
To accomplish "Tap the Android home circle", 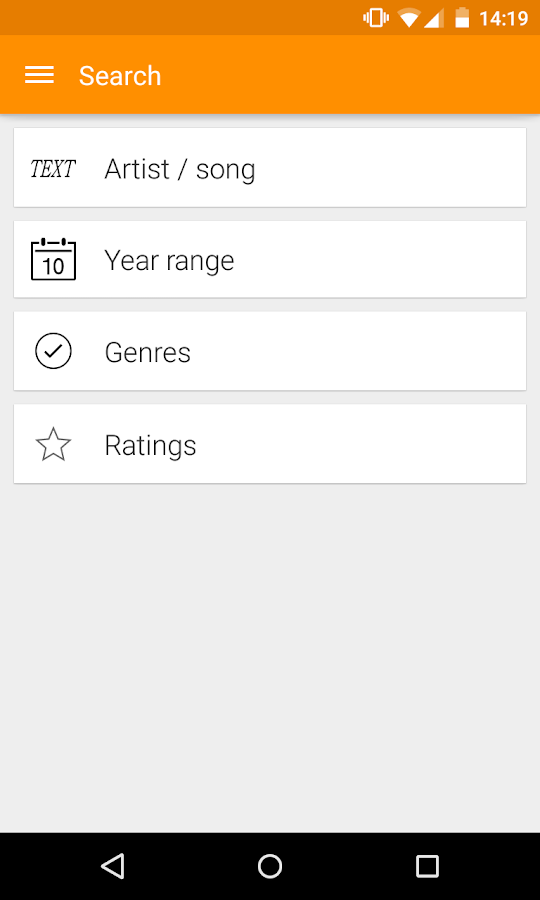I will [270, 866].
